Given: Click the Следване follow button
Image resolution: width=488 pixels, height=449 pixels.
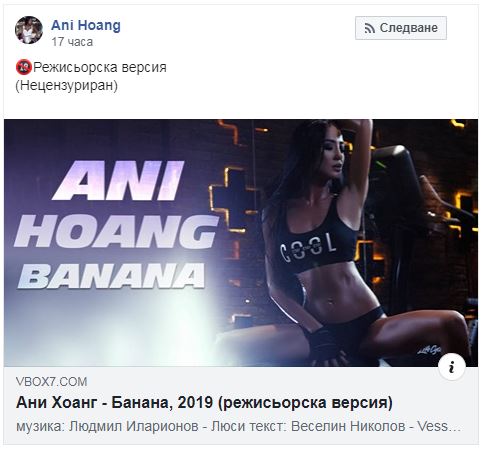Looking at the screenshot, I should pyautogui.click(x=401, y=28).
